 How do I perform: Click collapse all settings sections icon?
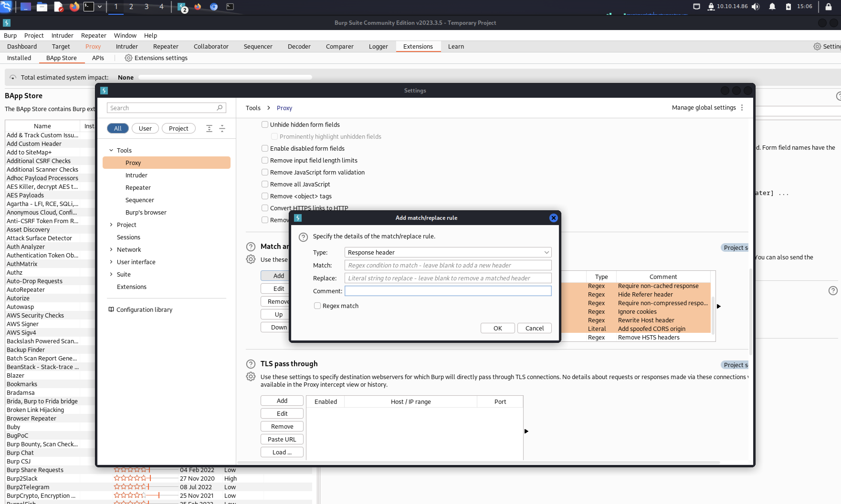tap(222, 128)
